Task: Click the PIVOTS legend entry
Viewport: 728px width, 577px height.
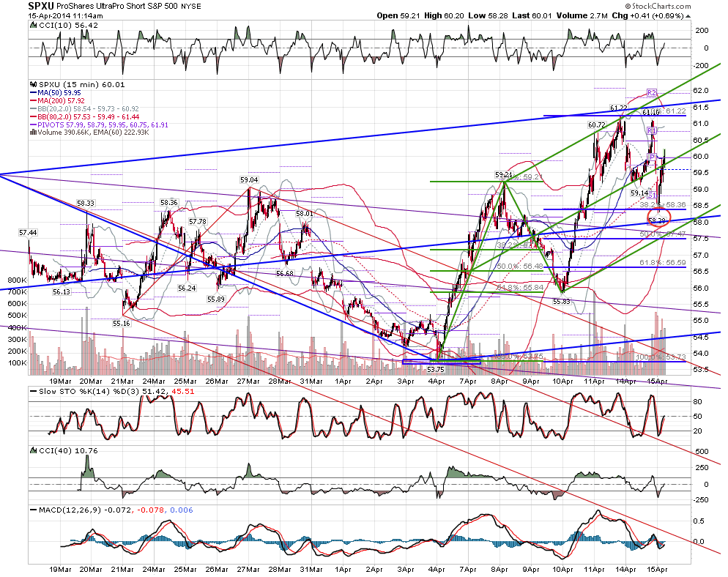Action: pyautogui.click(x=99, y=125)
